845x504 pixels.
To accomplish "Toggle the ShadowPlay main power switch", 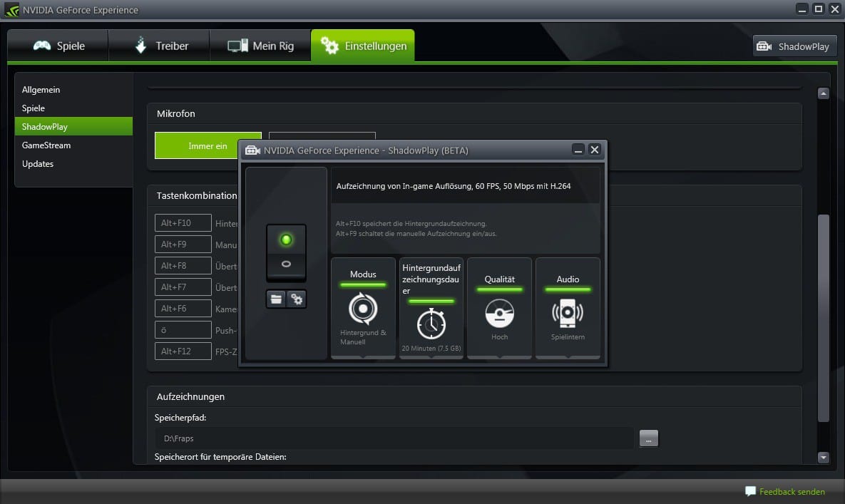I will (286, 252).
